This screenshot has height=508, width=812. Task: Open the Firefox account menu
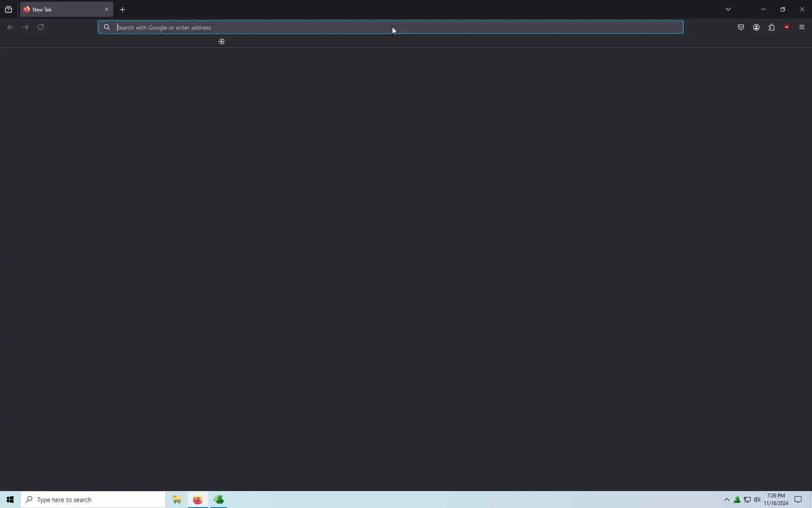tap(756, 27)
